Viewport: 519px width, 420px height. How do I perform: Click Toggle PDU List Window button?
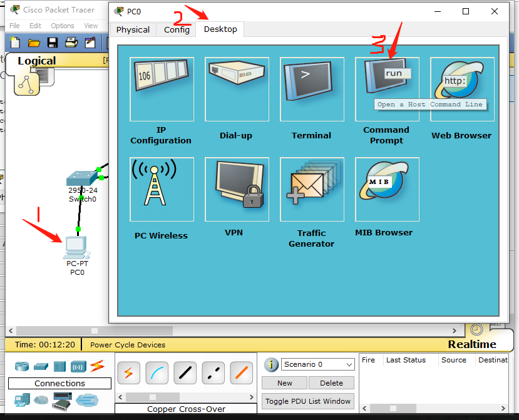pyautogui.click(x=308, y=401)
